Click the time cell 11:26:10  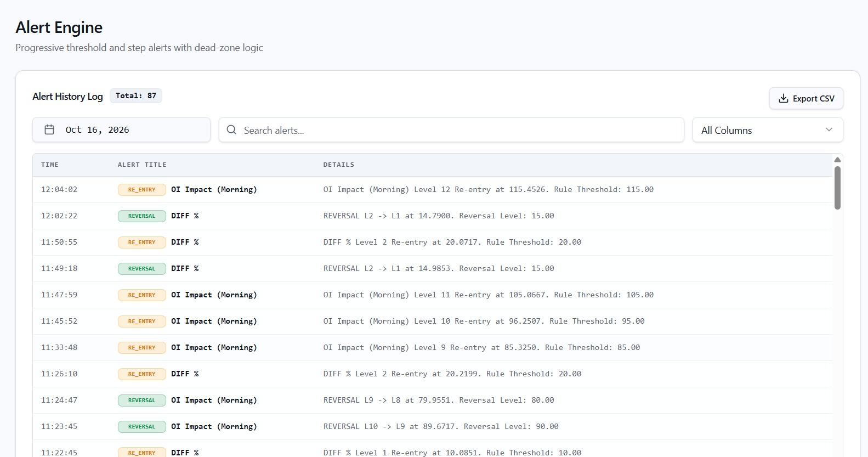pyautogui.click(x=59, y=374)
